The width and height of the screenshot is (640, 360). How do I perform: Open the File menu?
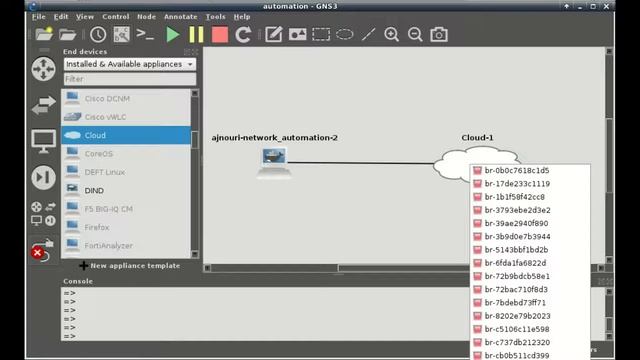pyautogui.click(x=39, y=17)
